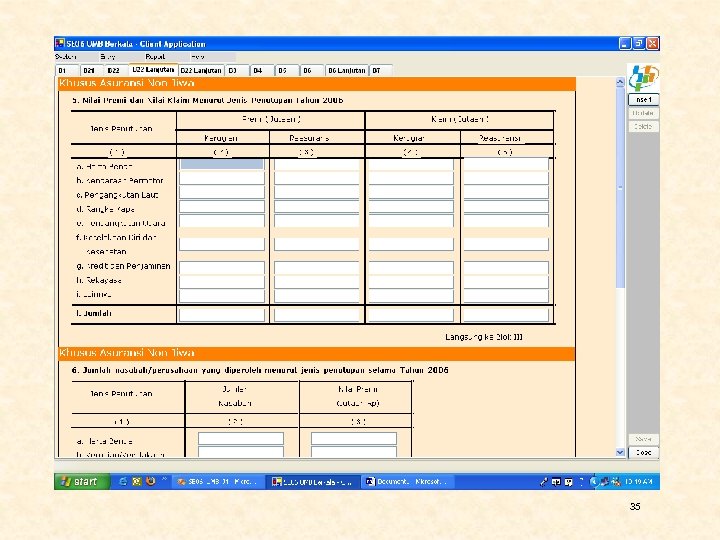Focus Klaim Kerugian field for Kredit dan Penjaminan
Screen dimensions: 720x540
[x=411, y=267]
